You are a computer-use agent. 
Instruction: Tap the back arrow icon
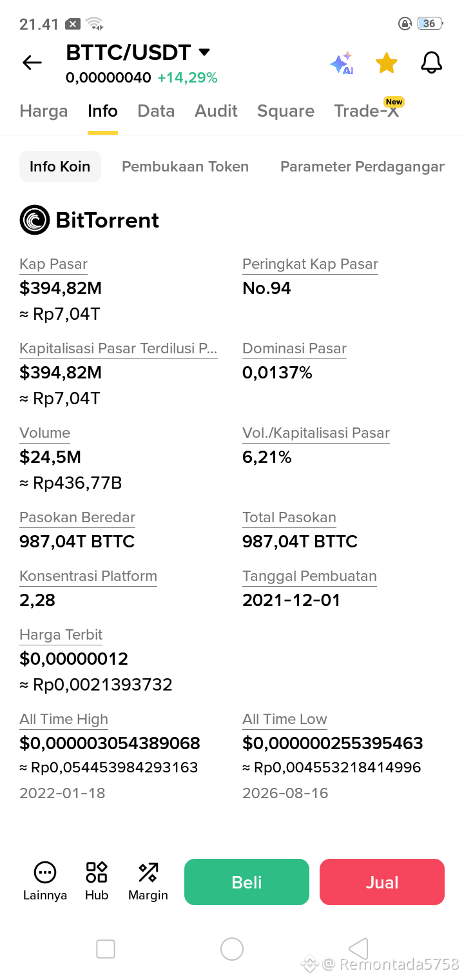[x=32, y=63]
